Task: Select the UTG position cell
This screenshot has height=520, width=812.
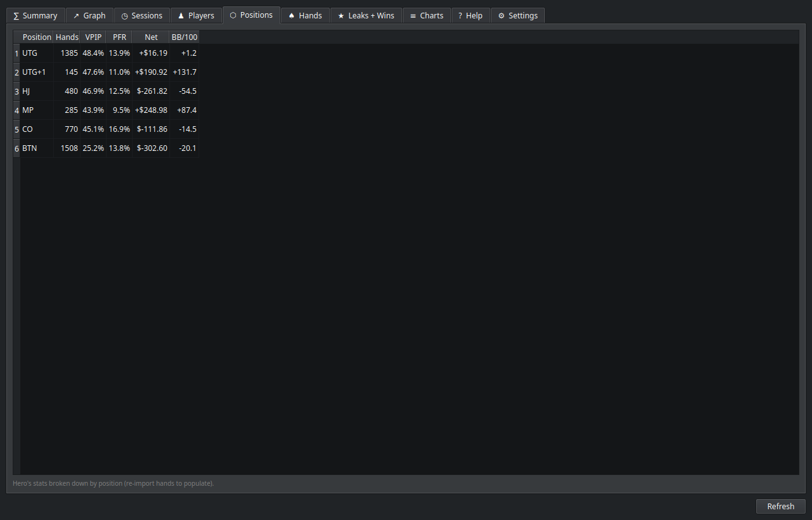Action: coord(37,53)
